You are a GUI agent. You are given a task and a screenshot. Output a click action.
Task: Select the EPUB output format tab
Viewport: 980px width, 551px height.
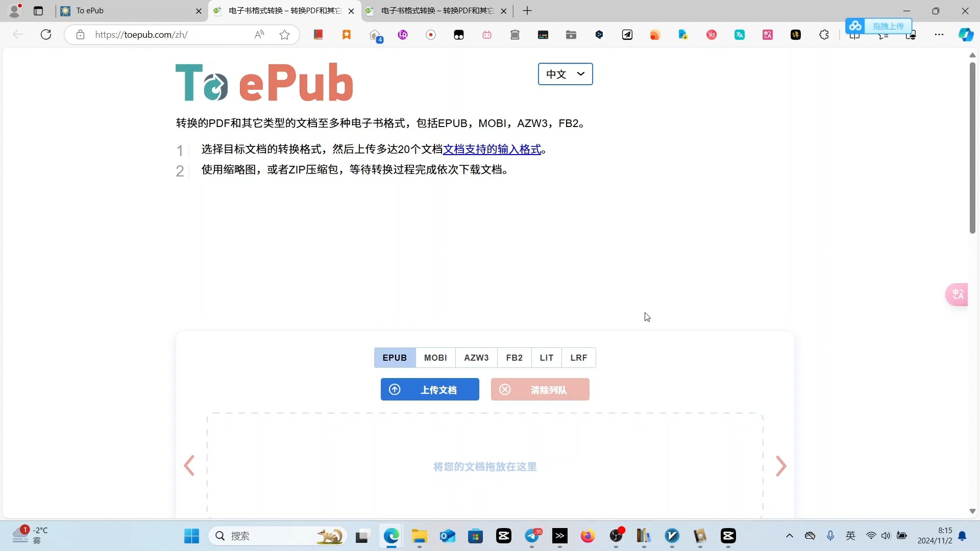pyautogui.click(x=395, y=358)
